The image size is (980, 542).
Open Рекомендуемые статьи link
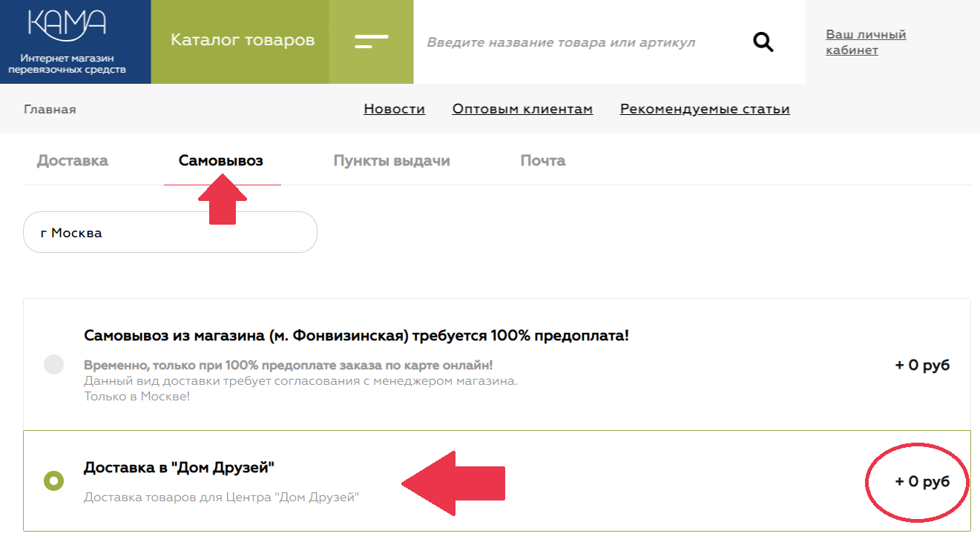[x=705, y=109]
